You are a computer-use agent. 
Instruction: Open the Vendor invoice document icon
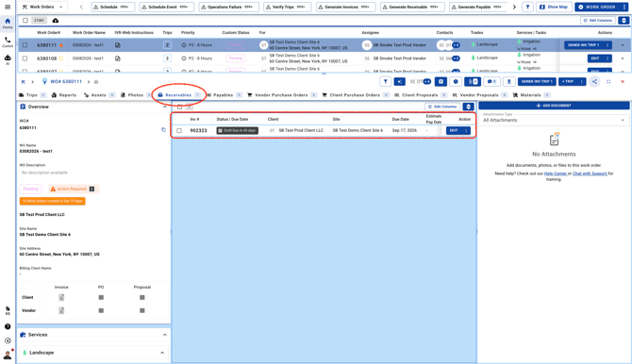point(61,311)
